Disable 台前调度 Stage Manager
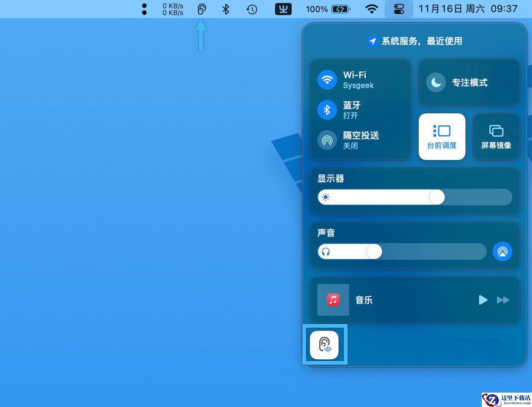The width and height of the screenshot is (532, 407). coord(442,137)
